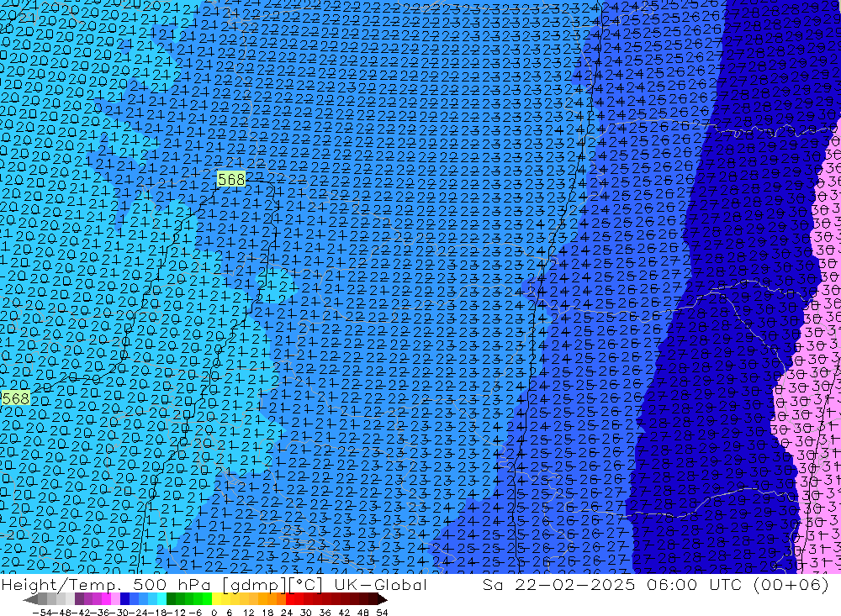This screenshot has height=616, width=841.
Task: Click the '54' legend value at the scale's end
Action: [x=382, y=613]
